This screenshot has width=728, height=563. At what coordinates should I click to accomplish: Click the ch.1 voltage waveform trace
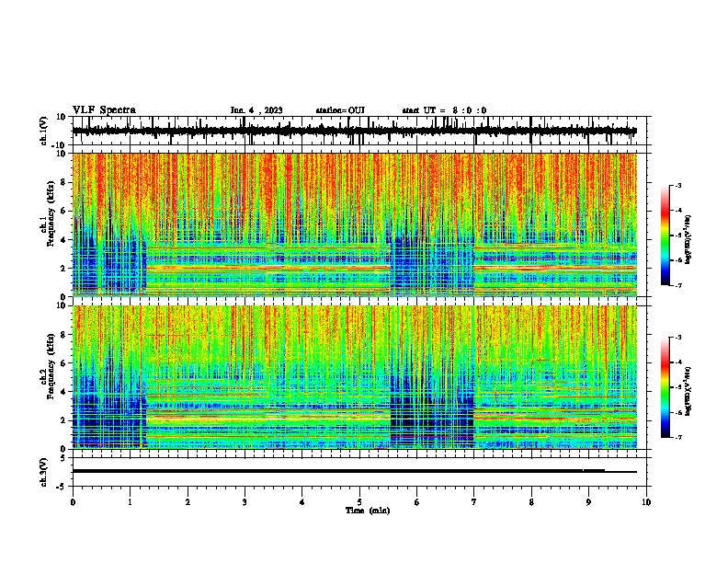(x=354, y=131)
